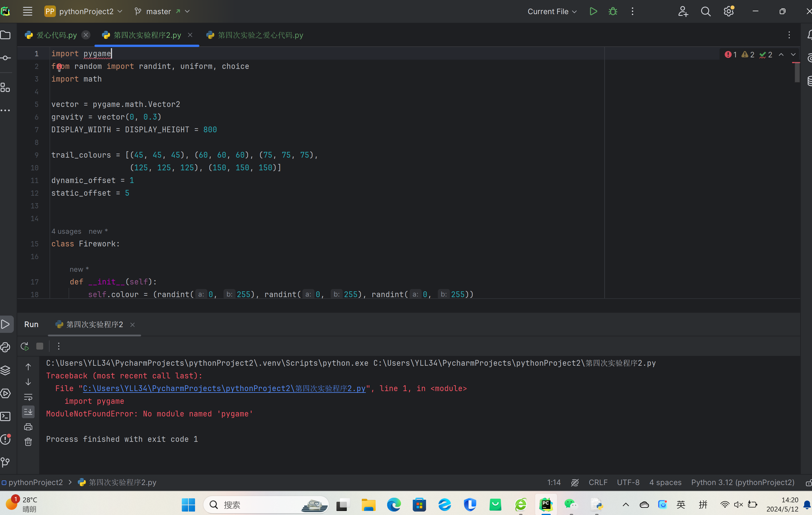Select the 第四次实验程序2 run tab
This screenshot has height=515, width=812.
94,324
